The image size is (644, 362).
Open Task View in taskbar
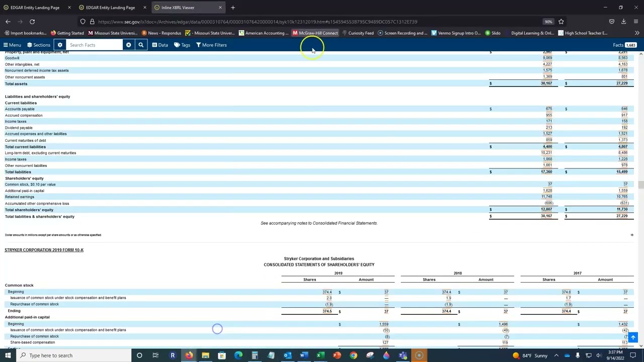tap(155, 355)
